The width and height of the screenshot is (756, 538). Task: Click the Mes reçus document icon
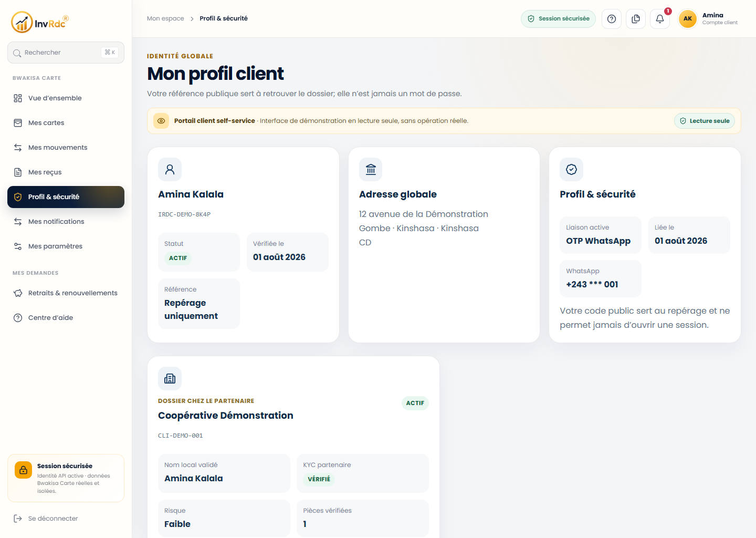tap(18, 172)
